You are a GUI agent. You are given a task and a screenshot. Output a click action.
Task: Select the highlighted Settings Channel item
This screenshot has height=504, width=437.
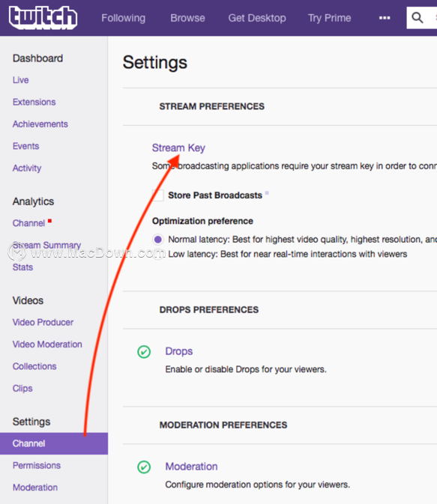54,443
